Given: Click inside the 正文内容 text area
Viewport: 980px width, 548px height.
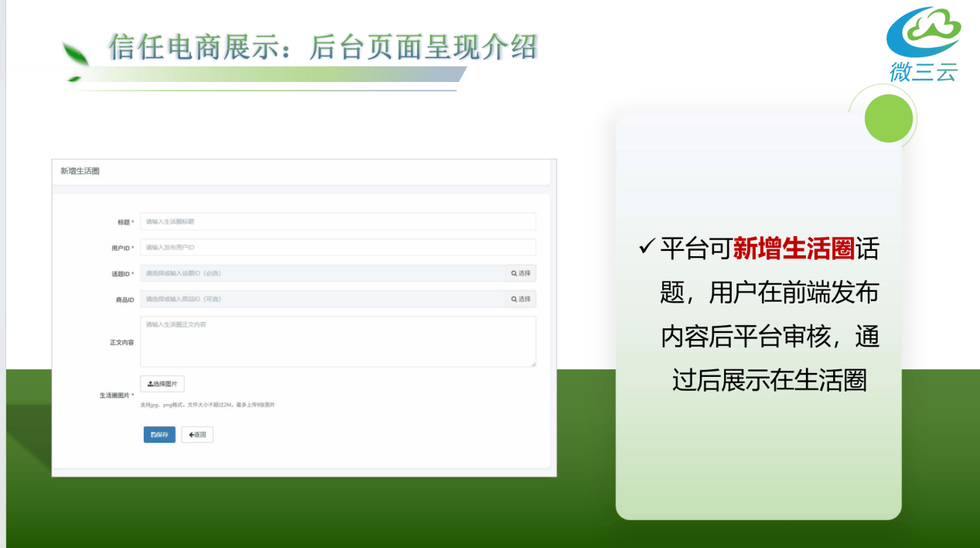Looking at the screenshot, I should [x=337, y=341].
